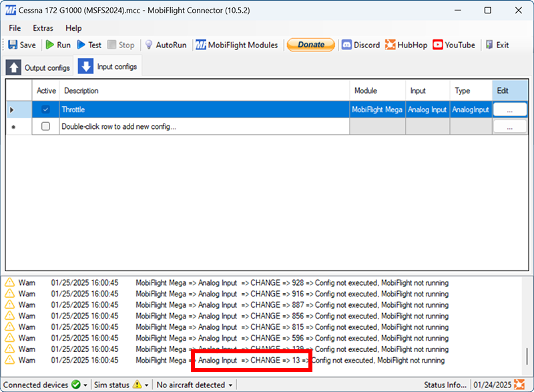Uncheck the Active checkbox for Throttle
The height and width of the screenshot is (392, 534).
(x=45, y=110)
